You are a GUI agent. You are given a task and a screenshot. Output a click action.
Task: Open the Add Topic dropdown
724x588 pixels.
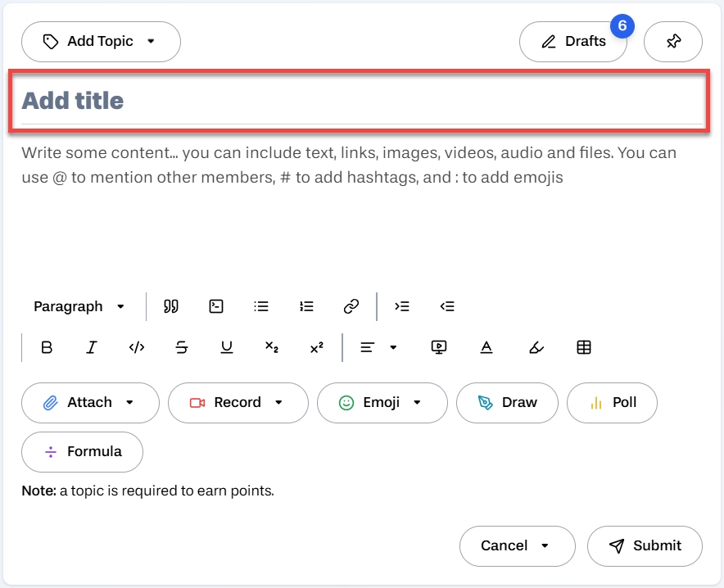click(101, 42)
